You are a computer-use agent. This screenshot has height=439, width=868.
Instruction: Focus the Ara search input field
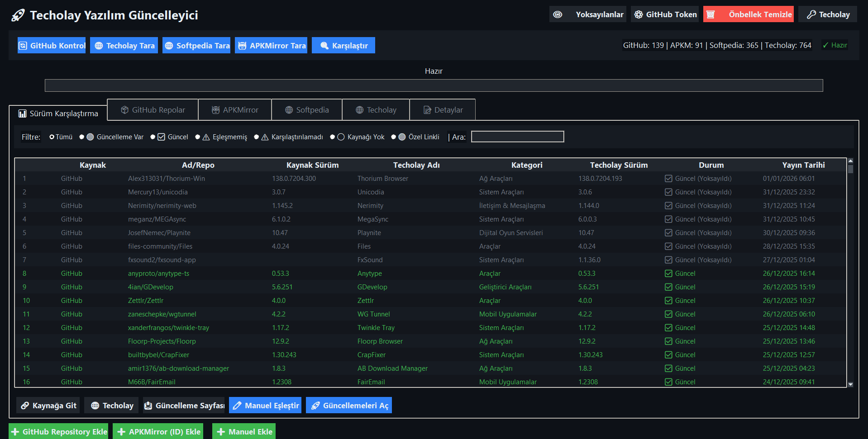click(x=518, y=137)
